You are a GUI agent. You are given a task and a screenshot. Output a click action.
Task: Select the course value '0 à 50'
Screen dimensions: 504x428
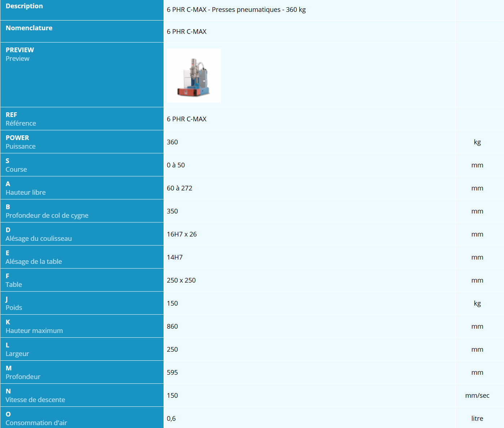[176, 165]
